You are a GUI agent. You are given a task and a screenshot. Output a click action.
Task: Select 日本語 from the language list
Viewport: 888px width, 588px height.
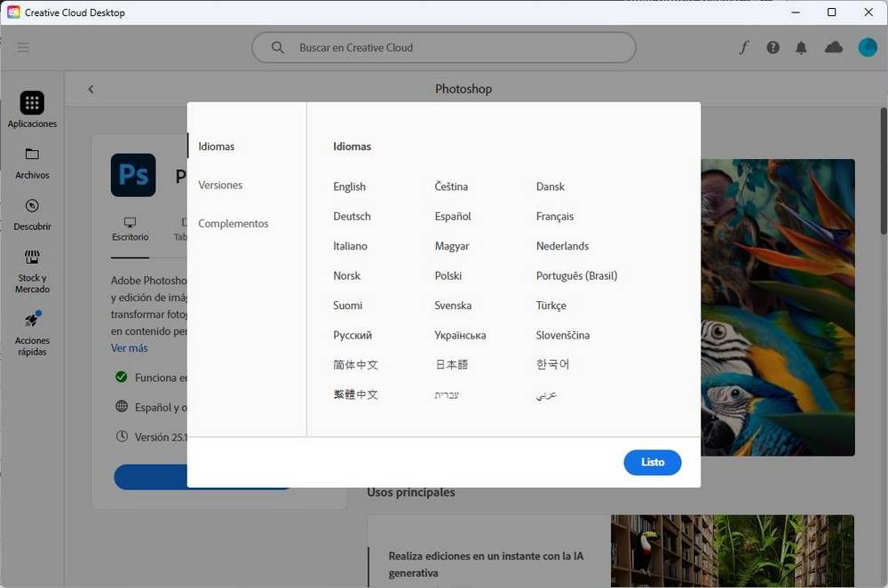tap(450, 364)
